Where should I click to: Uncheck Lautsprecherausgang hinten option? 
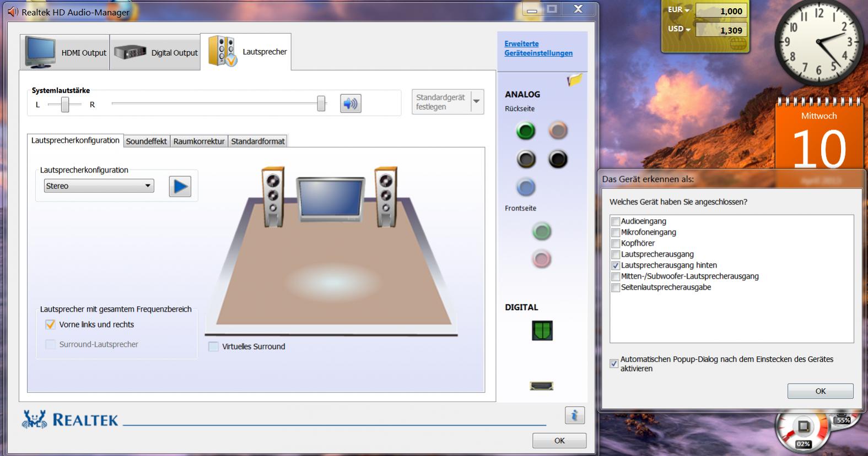tap(616, 265)
